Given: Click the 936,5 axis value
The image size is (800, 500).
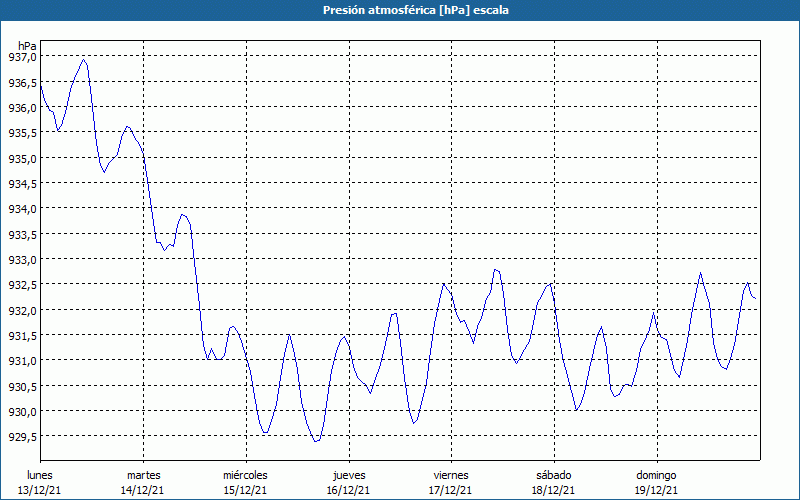Looking at the screenshot, I should 22,83.
